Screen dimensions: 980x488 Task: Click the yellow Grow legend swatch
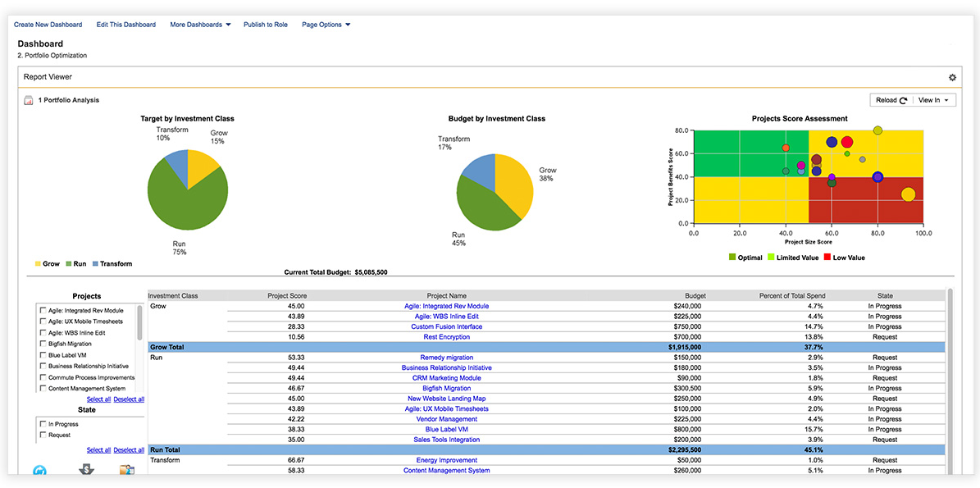pyautogui.click(x=37, y=263)
